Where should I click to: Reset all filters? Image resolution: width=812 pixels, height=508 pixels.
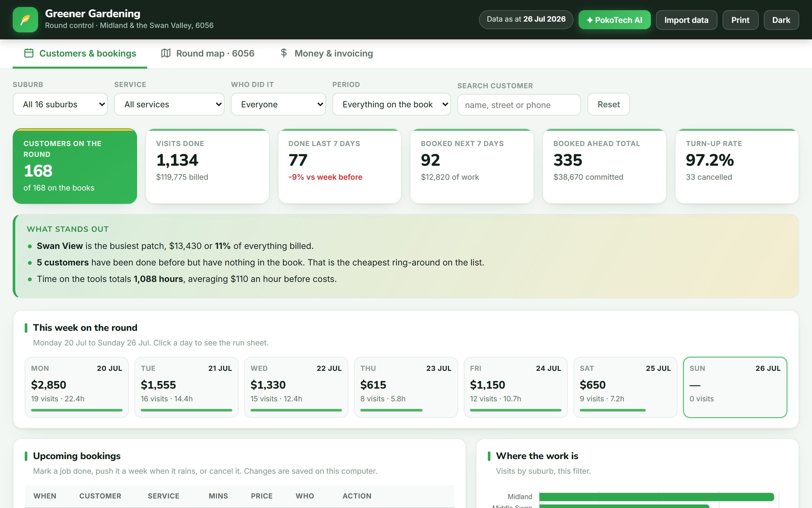(608, 104)
